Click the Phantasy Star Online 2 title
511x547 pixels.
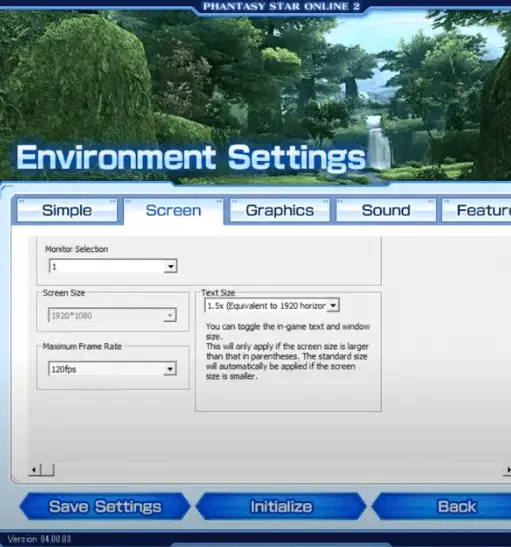click(281, 6)
